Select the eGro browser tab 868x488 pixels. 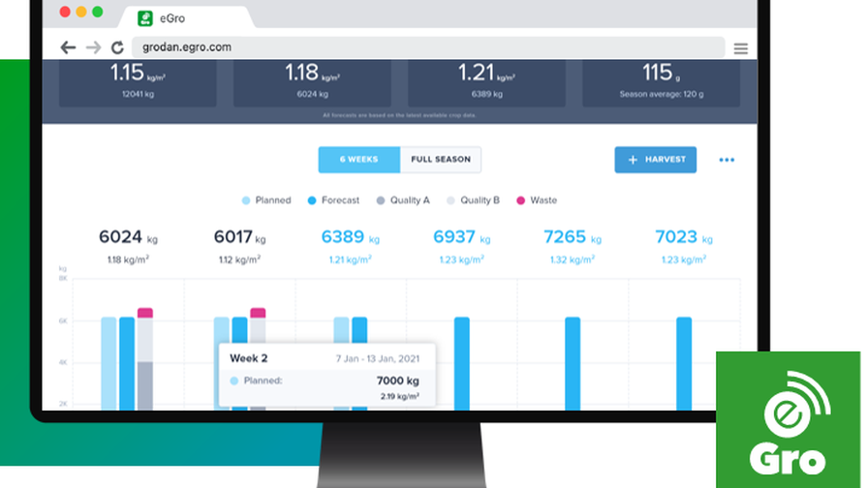(x=186, y=17)
